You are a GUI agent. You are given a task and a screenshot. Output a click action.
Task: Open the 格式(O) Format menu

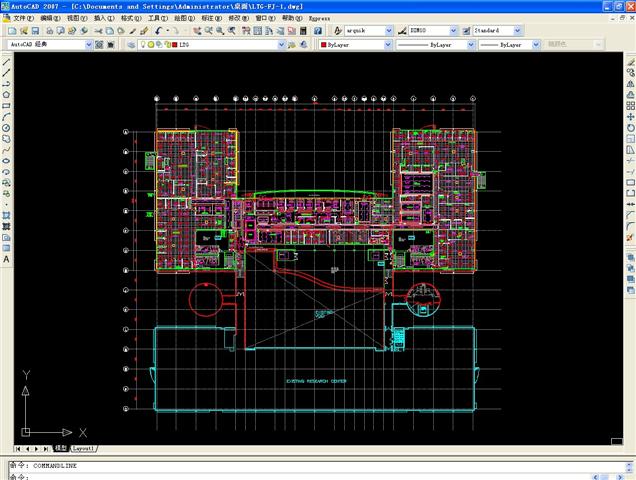pos(131,18)
